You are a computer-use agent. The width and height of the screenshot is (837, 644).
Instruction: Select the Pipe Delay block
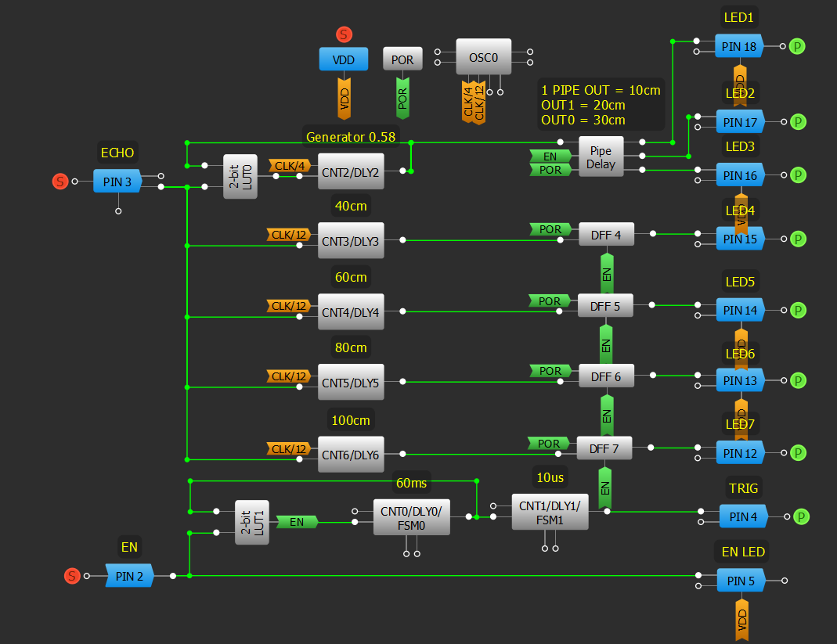point(601,158)
